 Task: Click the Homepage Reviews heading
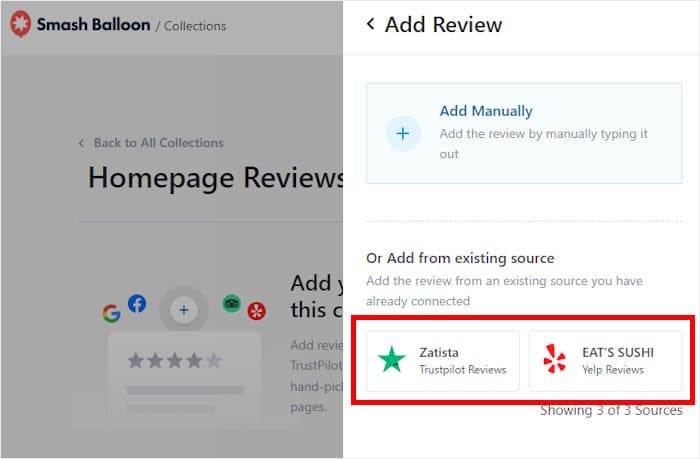coord(216,178)
